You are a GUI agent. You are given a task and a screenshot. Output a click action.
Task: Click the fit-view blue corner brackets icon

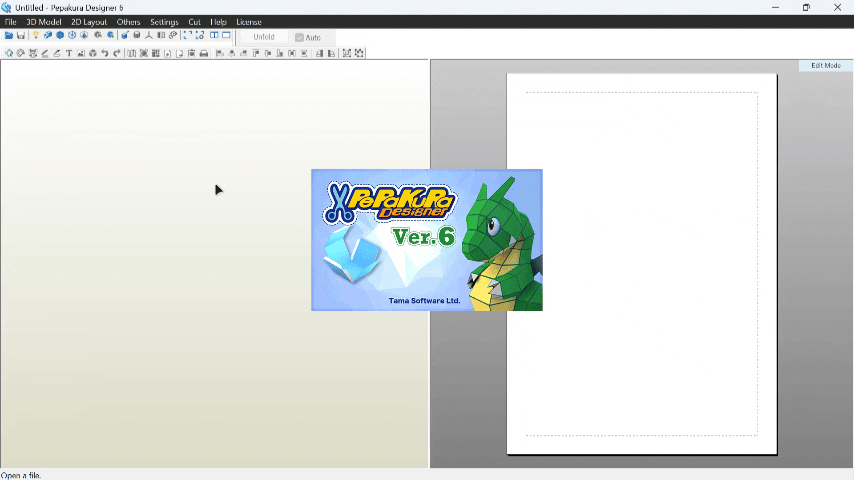tap(187, 35)
